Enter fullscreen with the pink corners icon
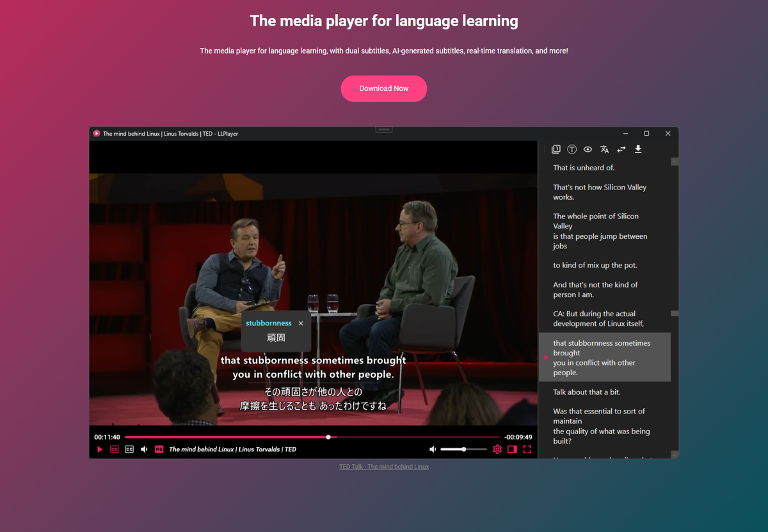This screenshot has width=768, height=532. [527, 449]
